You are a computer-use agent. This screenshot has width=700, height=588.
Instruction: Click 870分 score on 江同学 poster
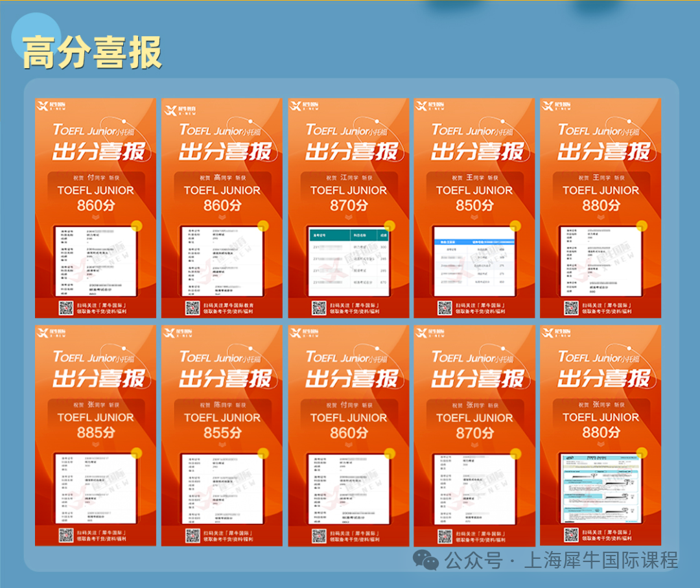click(348, 205)
